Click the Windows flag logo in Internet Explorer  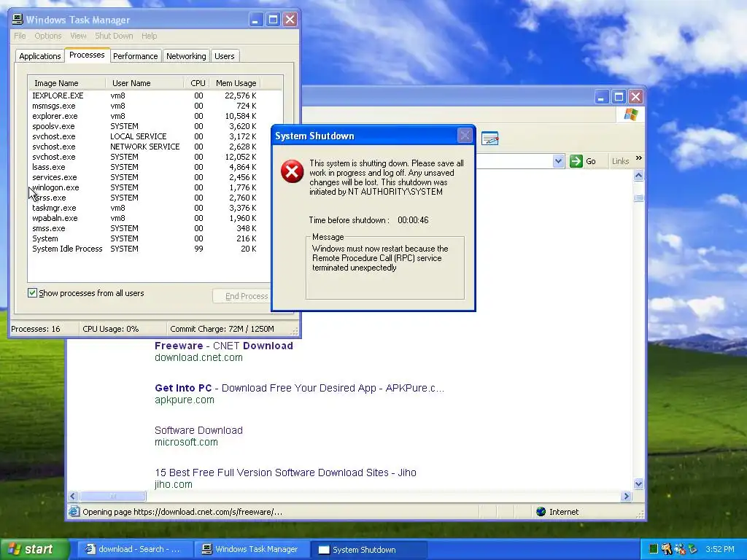pyautogui.click(x=631, y=114)
